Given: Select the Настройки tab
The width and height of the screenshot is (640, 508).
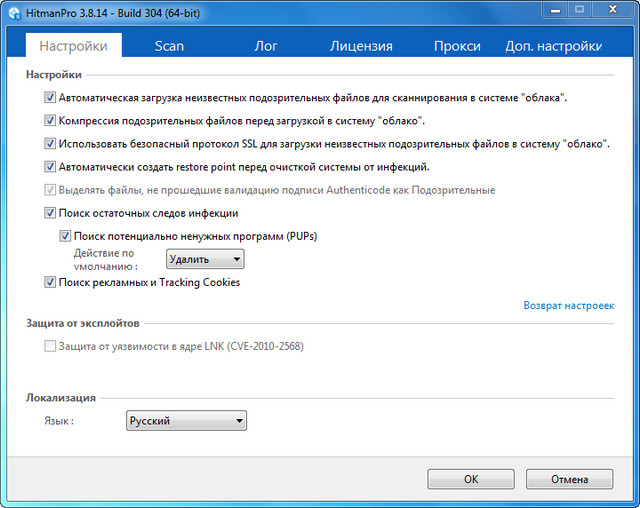Looking at the screenshot, I should [73, 46].
